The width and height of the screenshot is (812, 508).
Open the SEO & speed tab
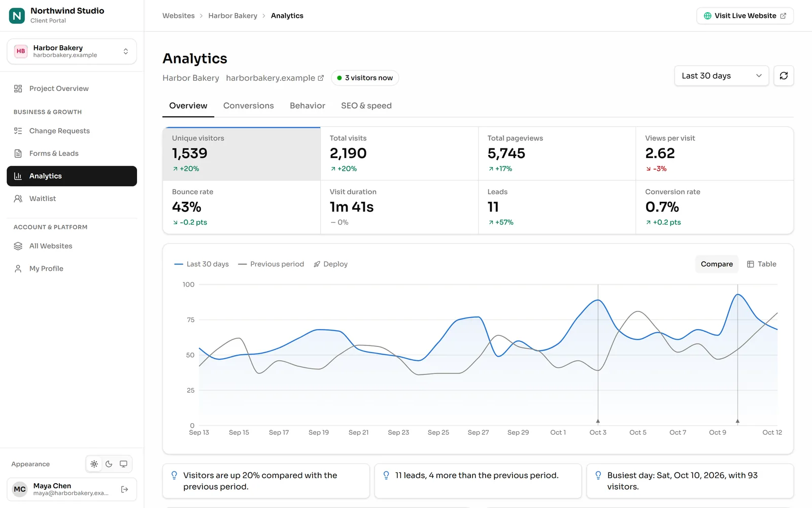point(366,106)
